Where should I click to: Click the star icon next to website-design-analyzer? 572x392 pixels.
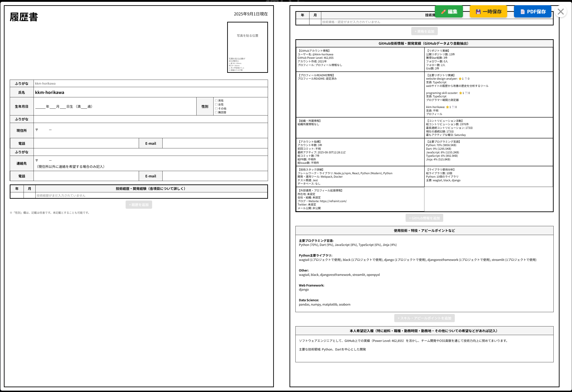point(460,79)
